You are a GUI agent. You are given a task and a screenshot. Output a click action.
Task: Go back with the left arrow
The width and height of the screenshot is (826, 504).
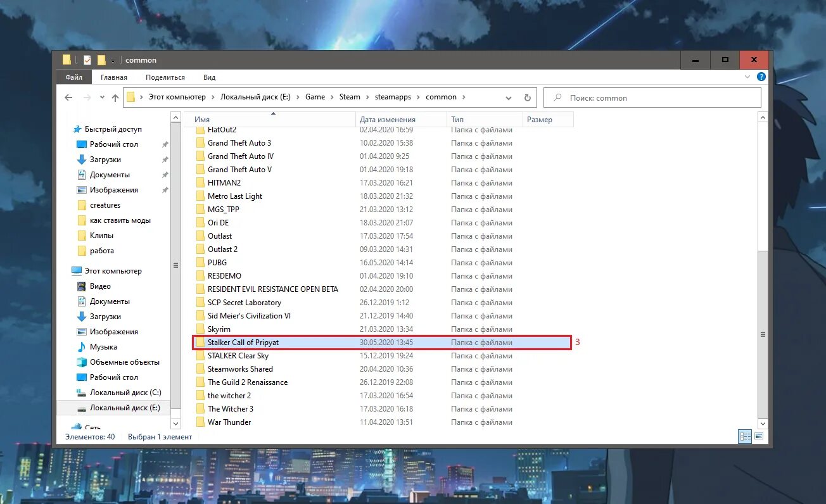tap(68, 98)
